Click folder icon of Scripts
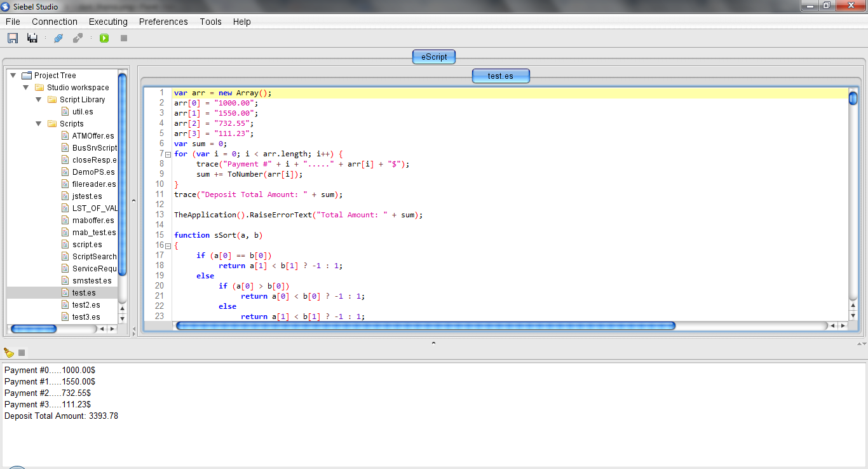 (x=52, y=124)
